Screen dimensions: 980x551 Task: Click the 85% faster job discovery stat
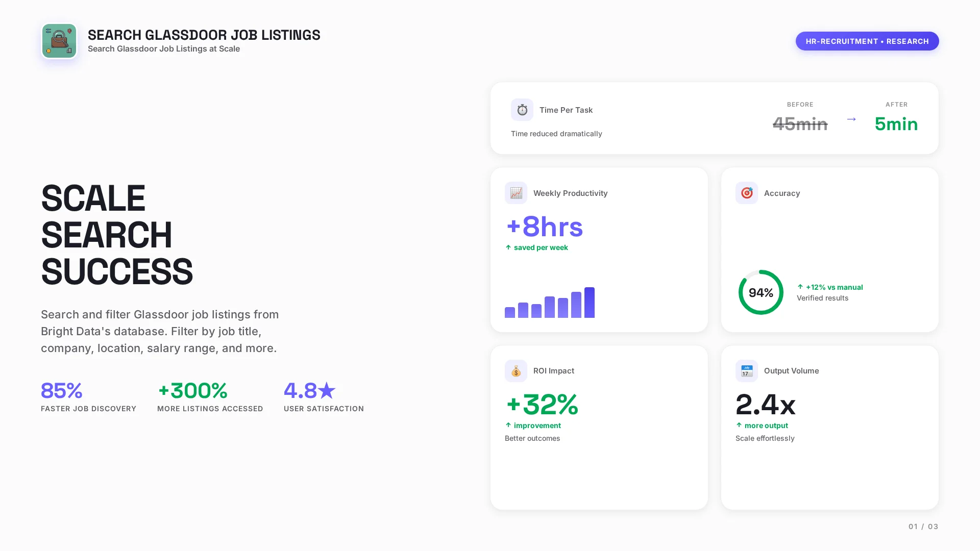pyautogui.click(x=61, y=391)
